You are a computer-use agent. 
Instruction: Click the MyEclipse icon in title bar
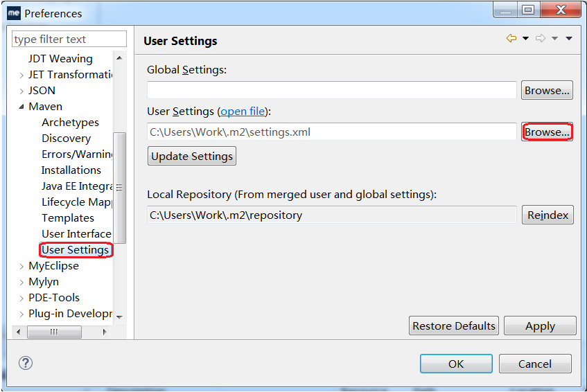click(x=14, y=13)
